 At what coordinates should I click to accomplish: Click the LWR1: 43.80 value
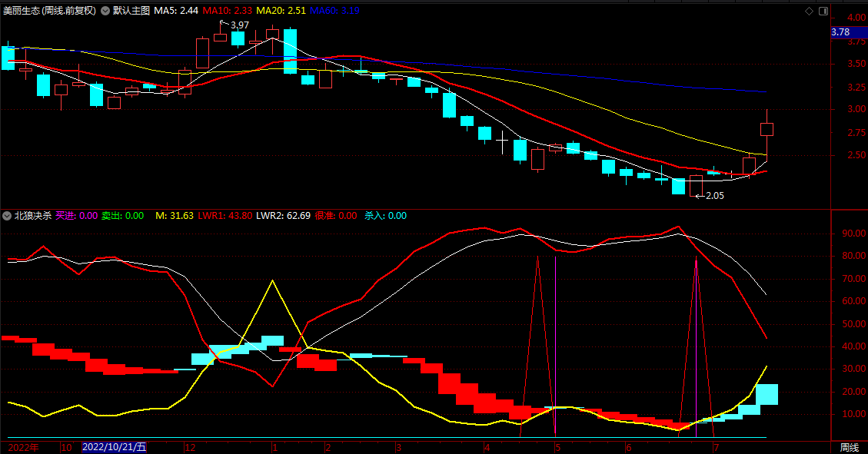pos(224,216)
